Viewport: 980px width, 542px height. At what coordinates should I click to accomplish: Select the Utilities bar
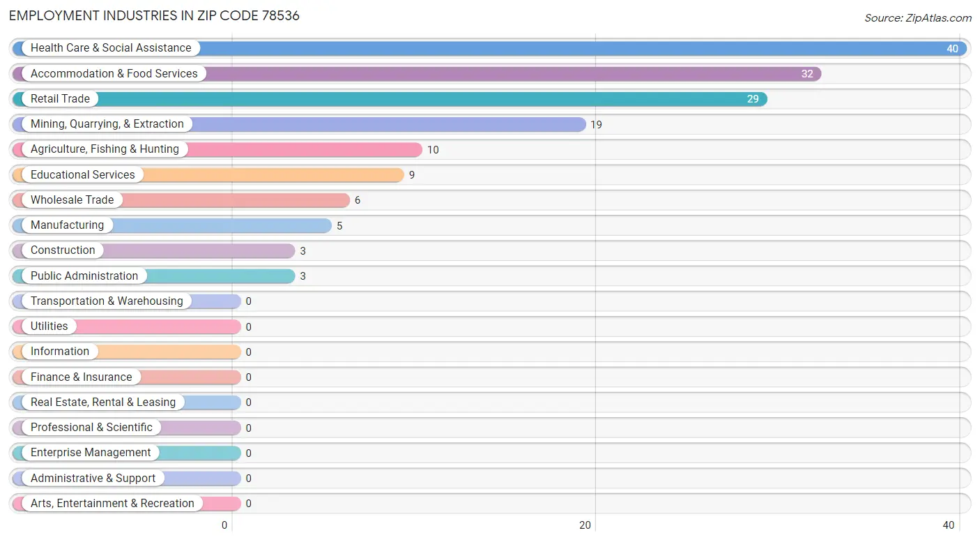pos(127,326)
